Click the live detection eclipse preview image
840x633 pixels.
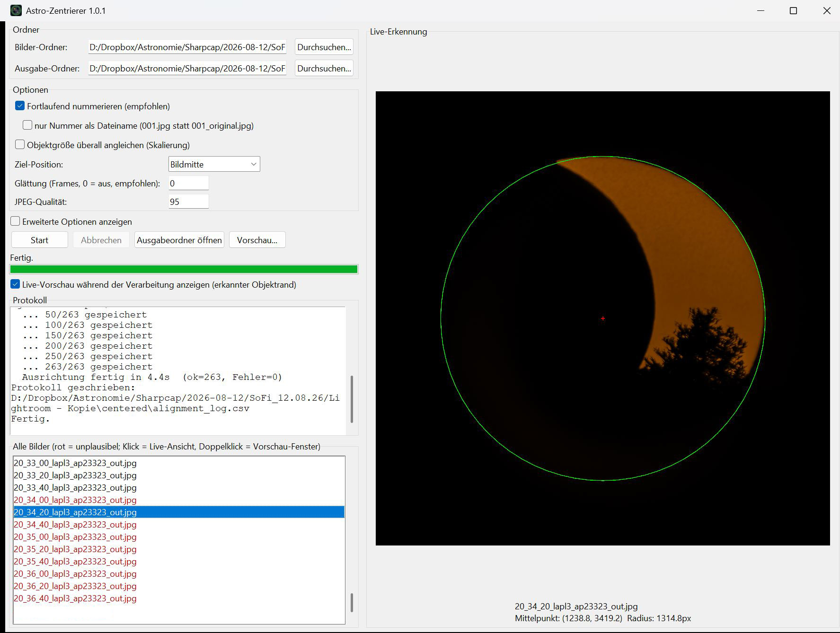603,318
